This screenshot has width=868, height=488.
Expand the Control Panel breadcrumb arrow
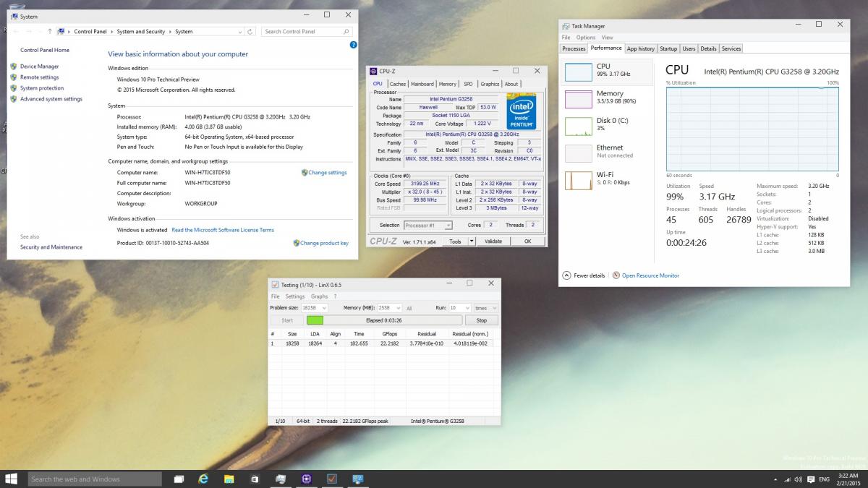(113, 32)
